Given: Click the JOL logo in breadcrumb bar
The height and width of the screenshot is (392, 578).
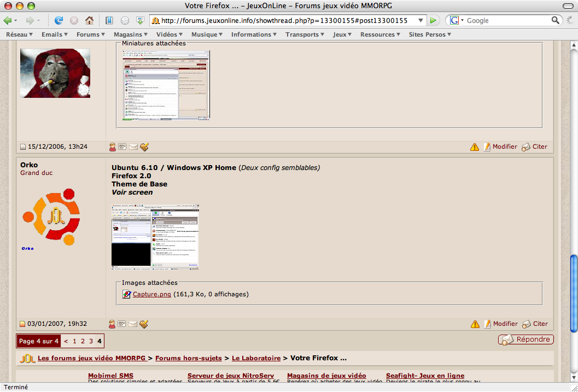Looking at the screenshot, I should coord(28,358).
